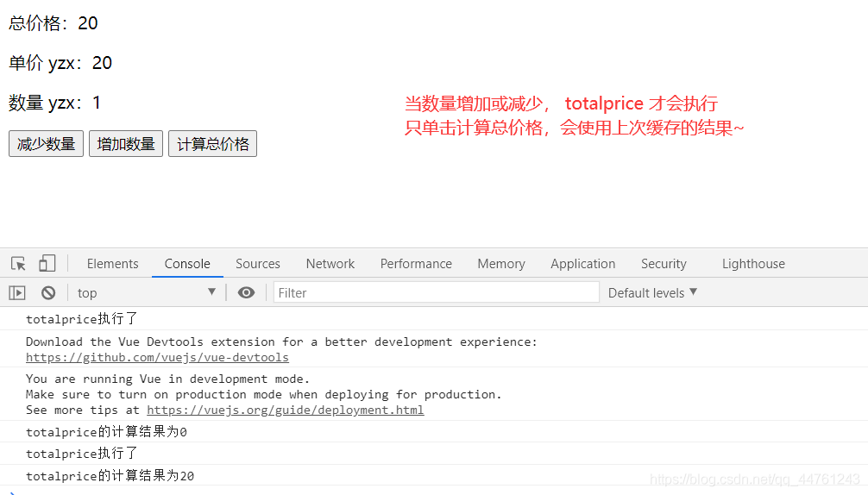The width and height of the screenshot is (868, 495).
Task: Toggle the device toolbar icon
Action: (47, 263)
